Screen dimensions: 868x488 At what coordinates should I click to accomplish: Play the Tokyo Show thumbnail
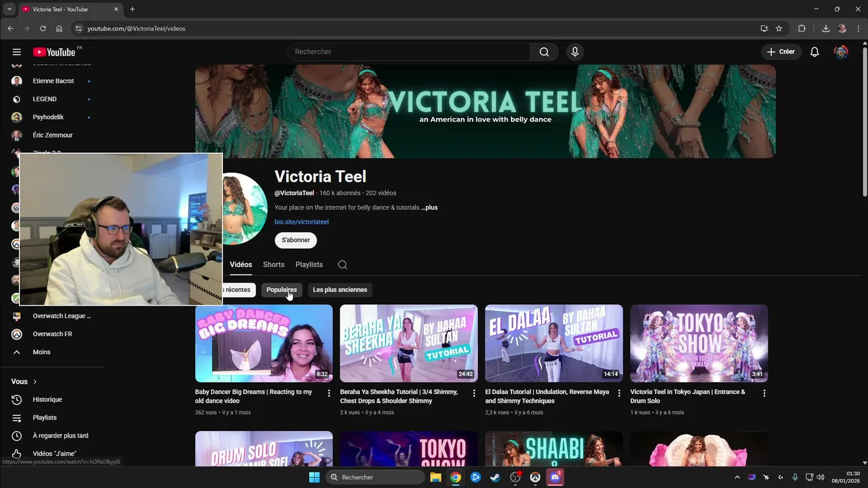coord(699,344)
